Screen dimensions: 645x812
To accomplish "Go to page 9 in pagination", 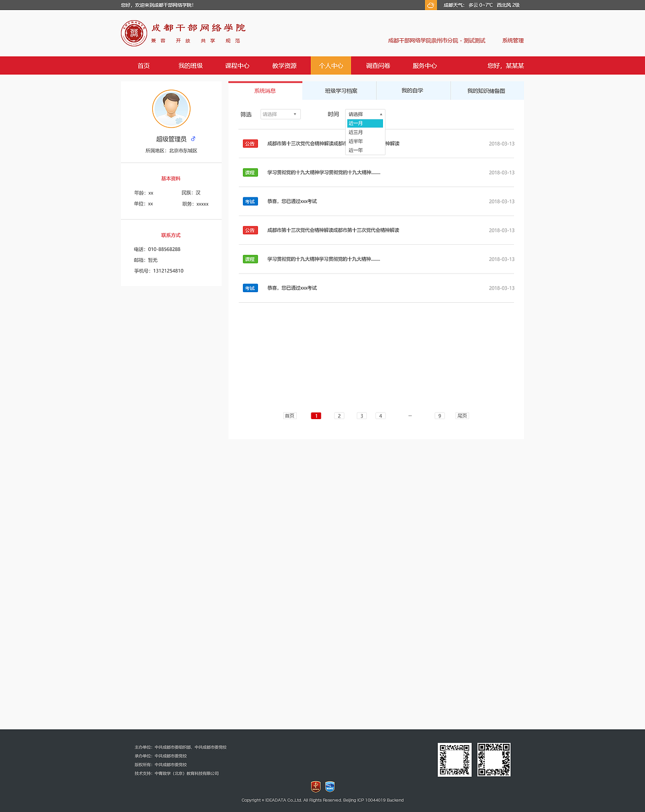I will [x=439, y=416].
